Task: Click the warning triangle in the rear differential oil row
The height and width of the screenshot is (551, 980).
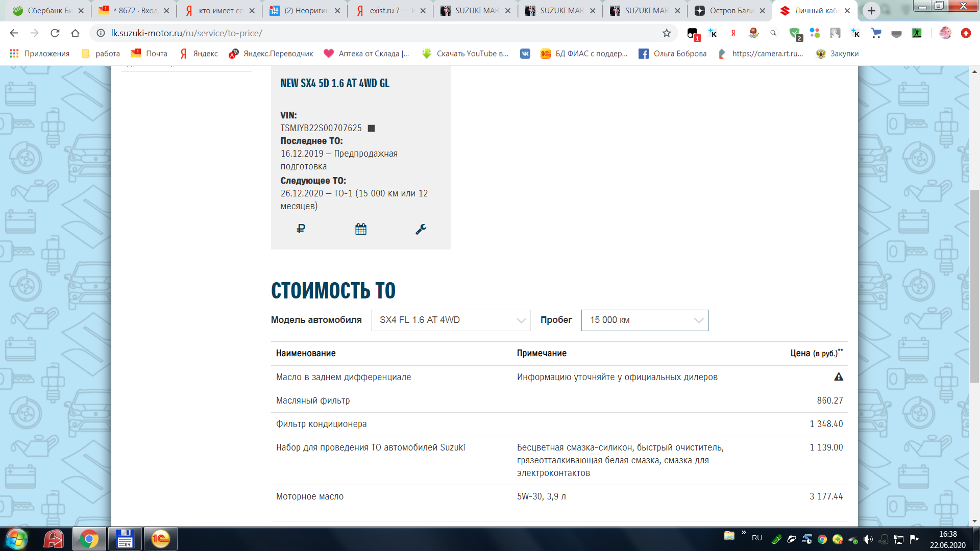Action: (x=839, y=377)
